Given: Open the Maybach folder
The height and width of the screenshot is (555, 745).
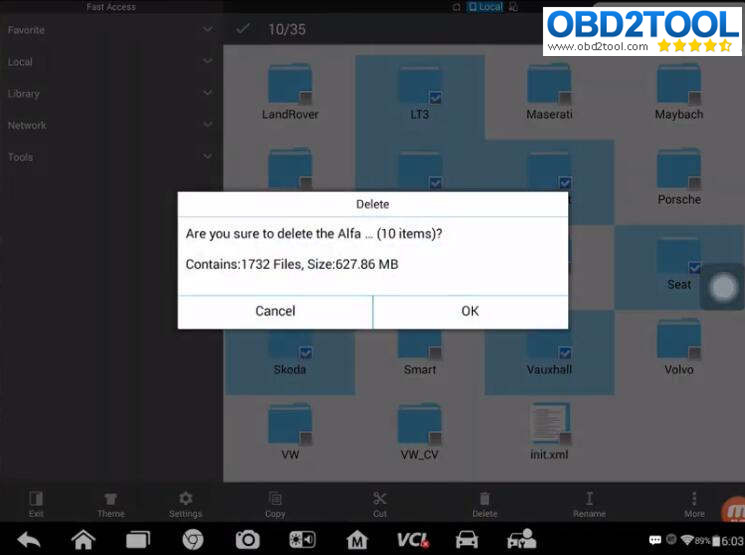Looking at the screenshot, I should [x=678, y=93].
